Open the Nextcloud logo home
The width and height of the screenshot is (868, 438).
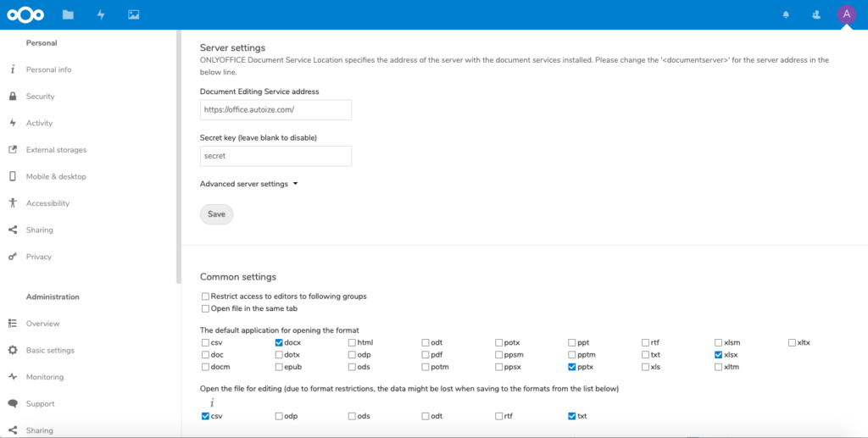(25, 15)
